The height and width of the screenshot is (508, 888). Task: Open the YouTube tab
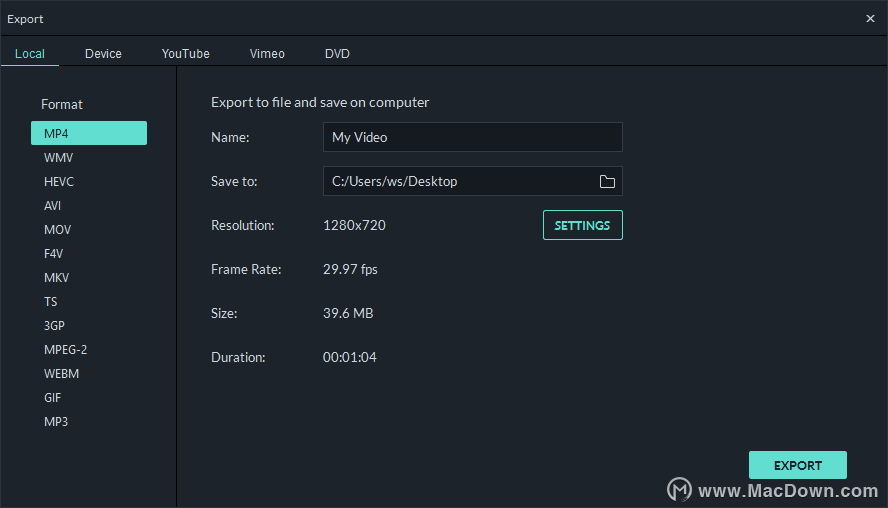coord(186,54)
